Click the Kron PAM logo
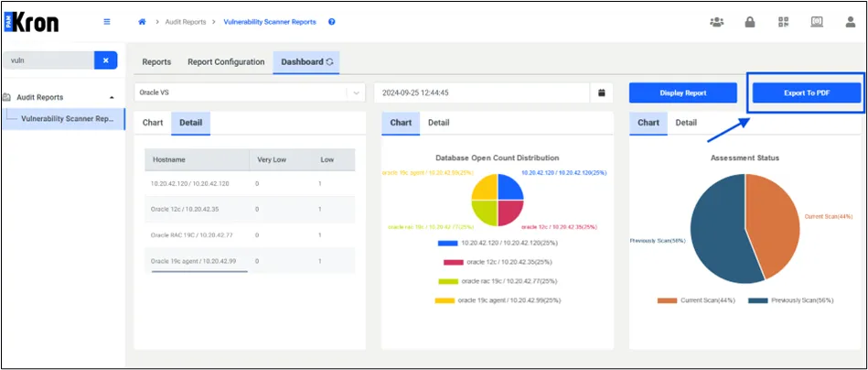 31,22
